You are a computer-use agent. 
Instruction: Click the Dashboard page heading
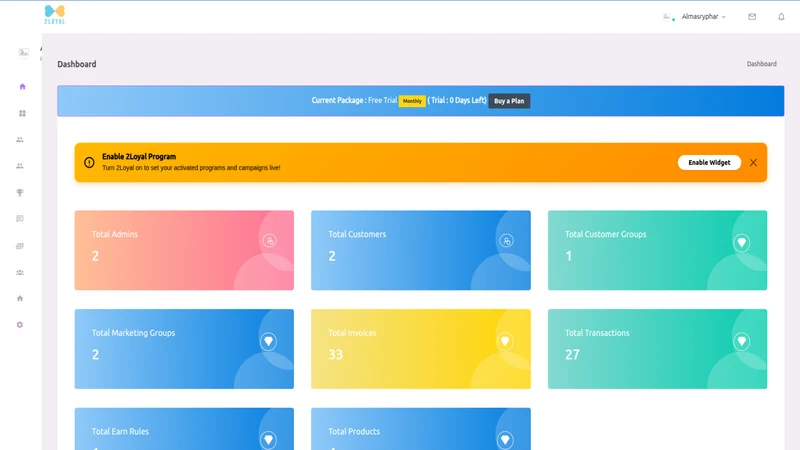[77, 64]
